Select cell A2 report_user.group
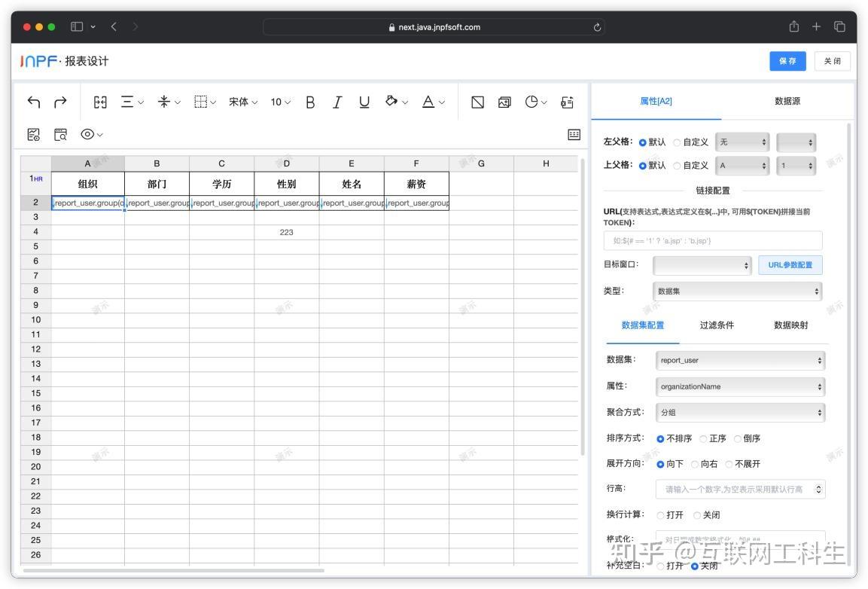868x589 pixels. tap(88, 203)
